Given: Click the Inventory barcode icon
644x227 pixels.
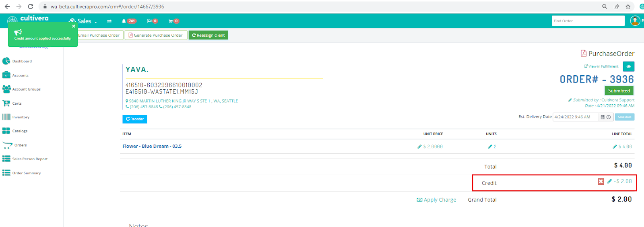Looking at the screenshot, I should point(6,117).
